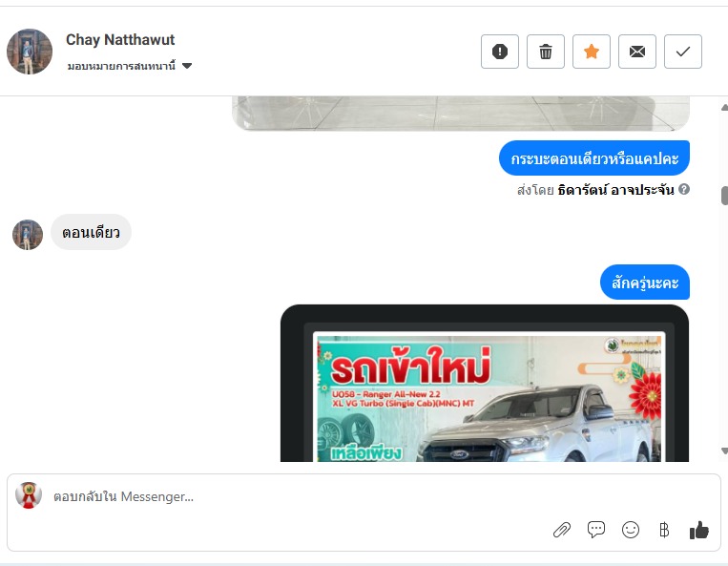Click the chat scrollbar thumb
Viewport: 728px width, 566px height.
pos(724,196)
